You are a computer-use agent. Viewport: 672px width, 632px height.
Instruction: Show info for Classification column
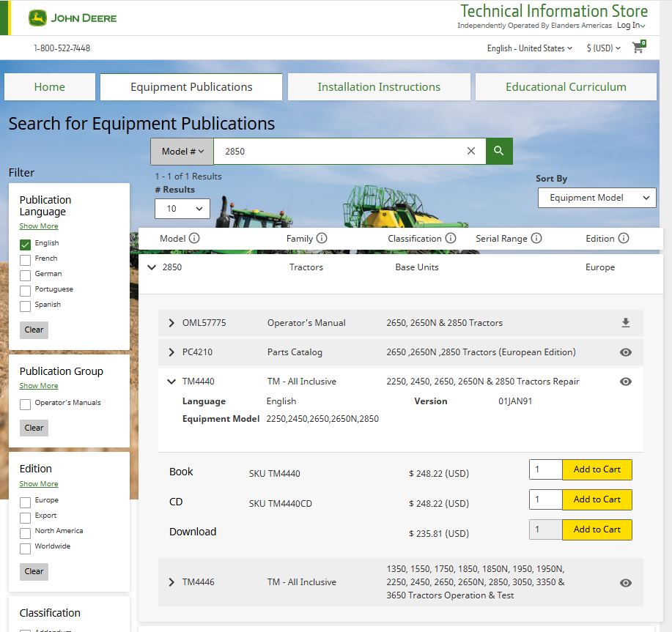pos(451,238)
